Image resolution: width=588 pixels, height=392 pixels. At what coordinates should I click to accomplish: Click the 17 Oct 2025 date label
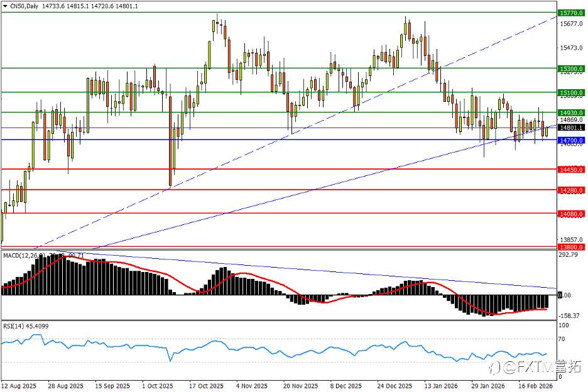pyautogui.click(x=206, y=386)
